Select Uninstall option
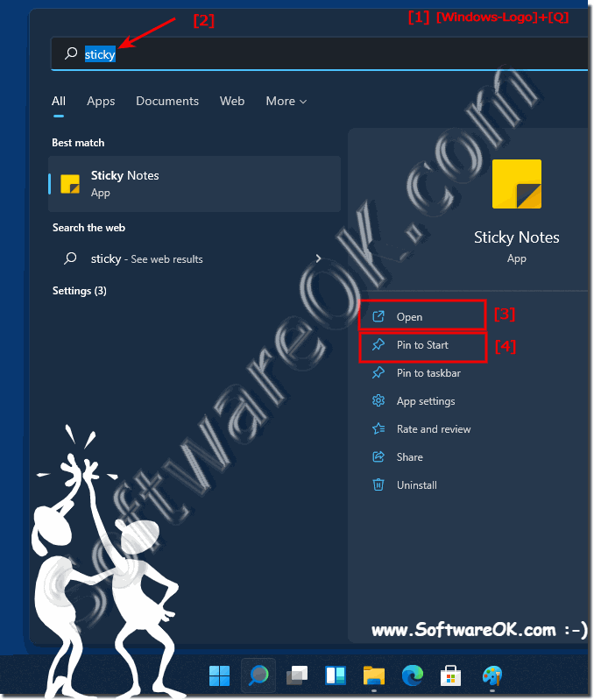The image size is (594, 700). point(417,485)
